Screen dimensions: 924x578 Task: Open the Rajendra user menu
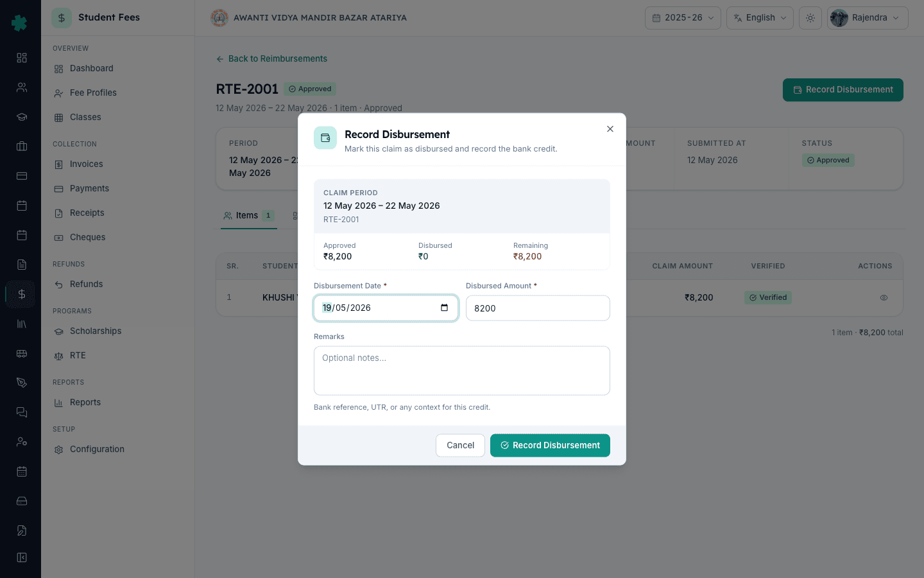[x=868, y=18]
